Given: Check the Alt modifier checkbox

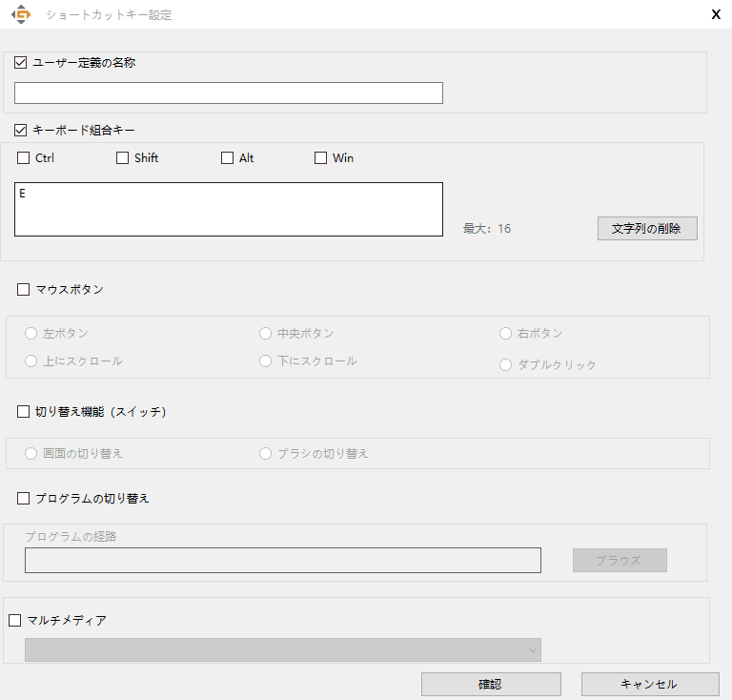Looking at the screenshot, I should (x=227, y=158).
